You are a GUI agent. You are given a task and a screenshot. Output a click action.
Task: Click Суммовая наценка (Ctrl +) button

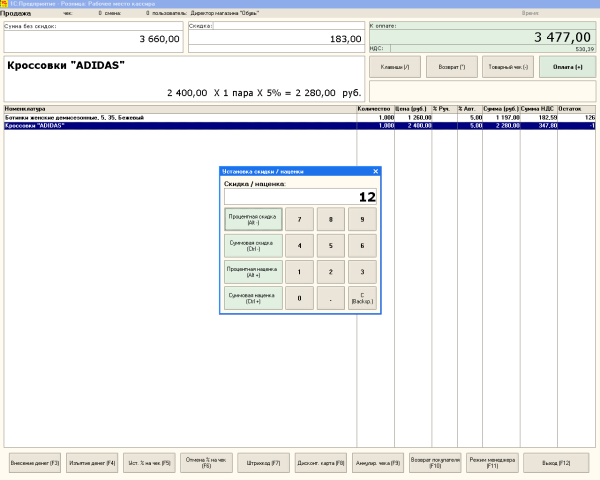click(253, 298)
